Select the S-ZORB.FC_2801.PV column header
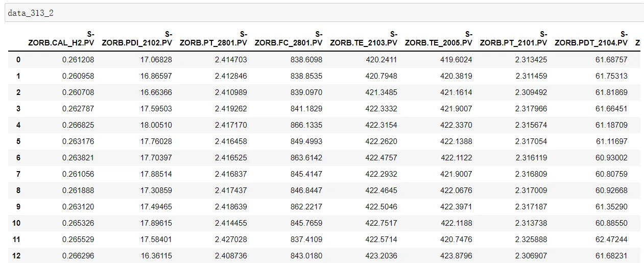The width and height of the screenshot is (644, 263). click(289, 38)
